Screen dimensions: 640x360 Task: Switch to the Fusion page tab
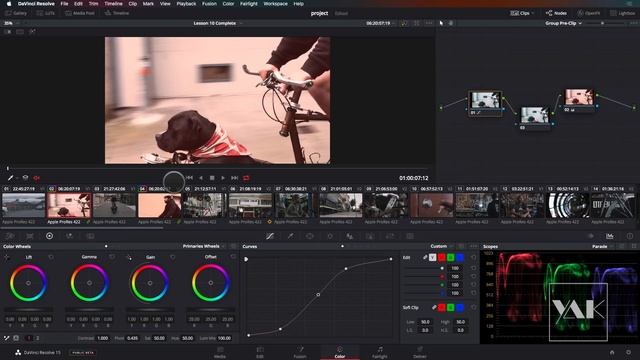(x=300, y=352)
